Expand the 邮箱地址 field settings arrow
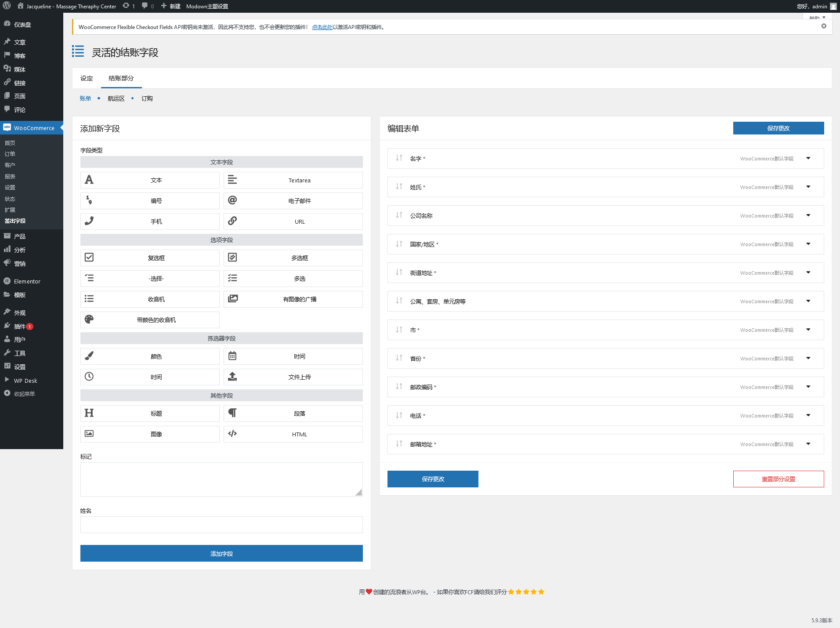This screenshot has width=840, height=628. click(x=808, y=444)
